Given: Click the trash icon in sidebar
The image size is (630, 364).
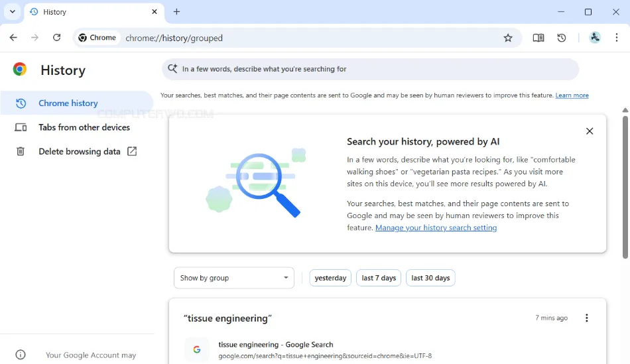Looking at the screenshot, I should [x=21, y=151].
